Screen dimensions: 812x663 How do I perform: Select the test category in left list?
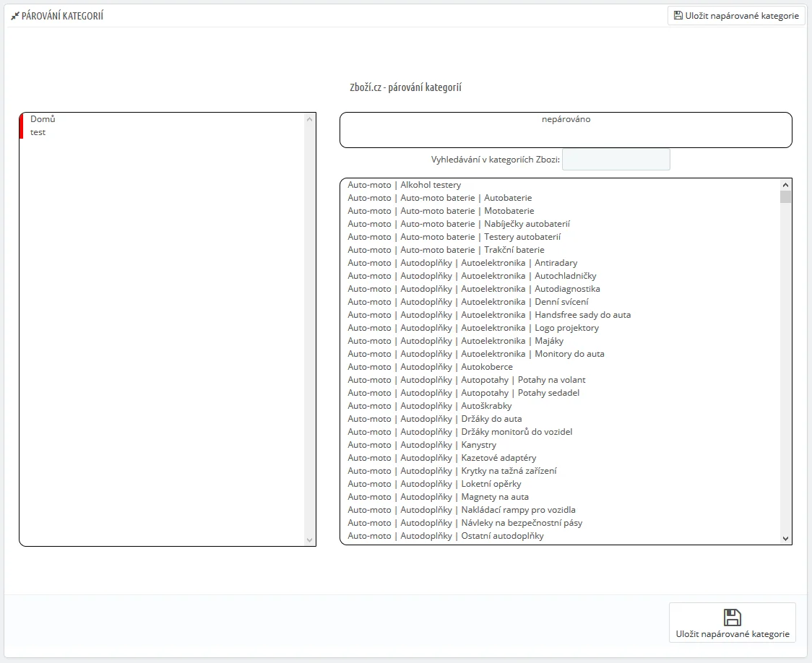(x=38, y=132)
